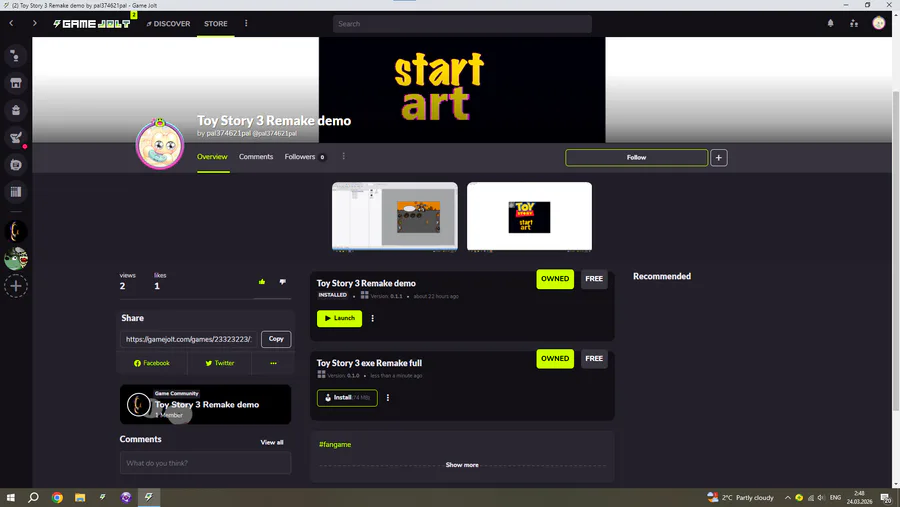Viewport: 900px width, 507px height.
Task: Open Chrome from the taskbar
Action: (57, 498)
